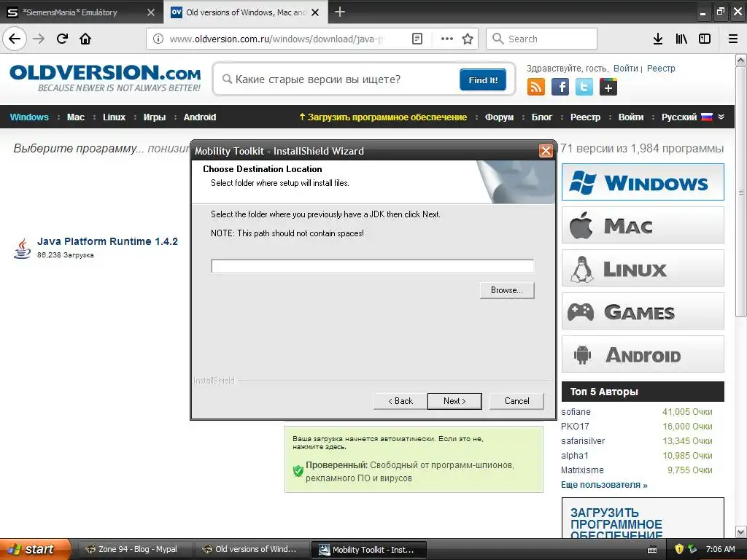Select the Windows category banner
This screenshot has height=560, width=747.
click(x=643, y=182)
